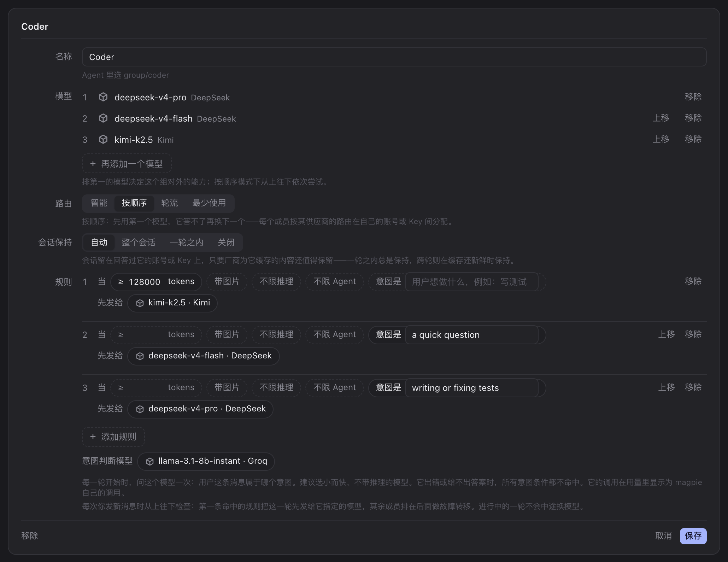The width and height of the screenshot is (728, 562).
Task: Click the intent field reading a quick question
Action: (x=472, y=335)
